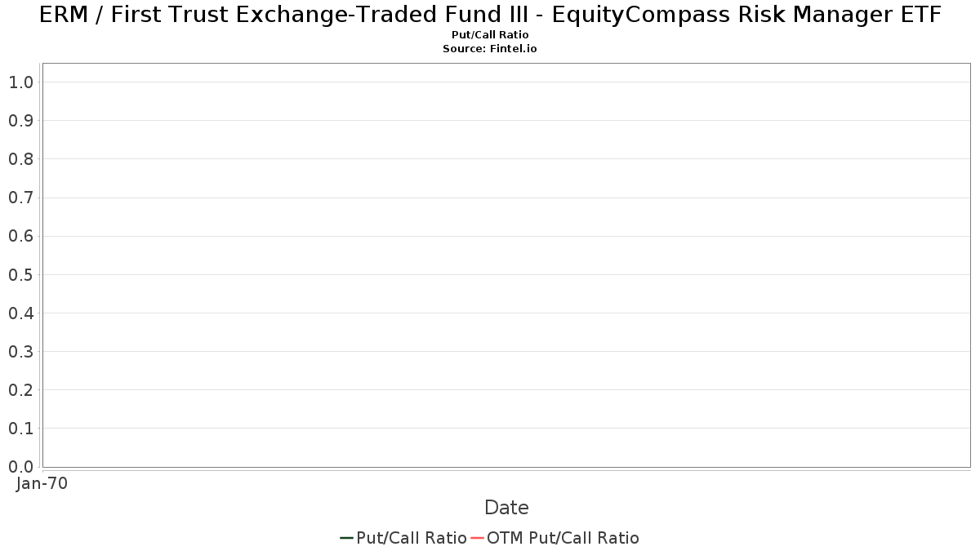Click the 0.6 y-axis label

(21, 236)
